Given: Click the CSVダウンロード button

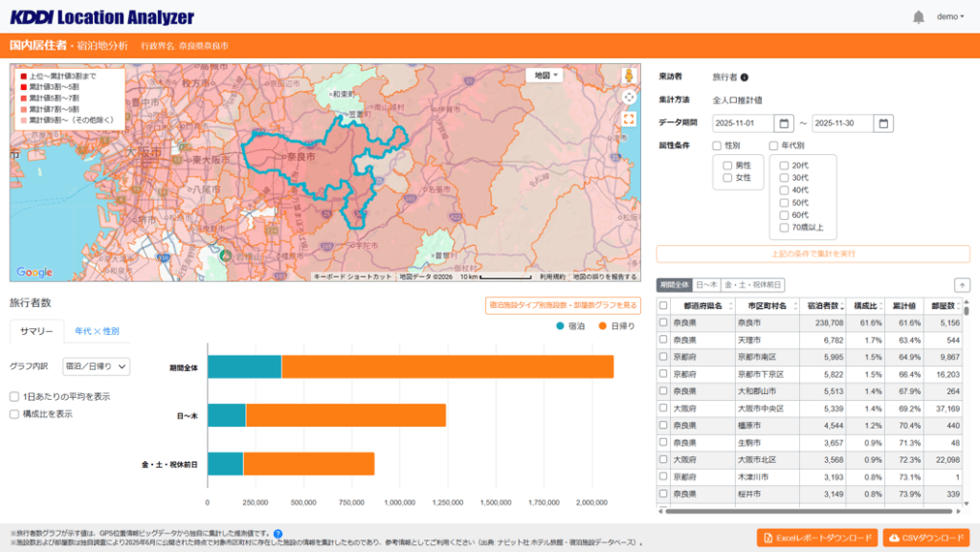Looking at the screenshot, I should pos(925,538).
